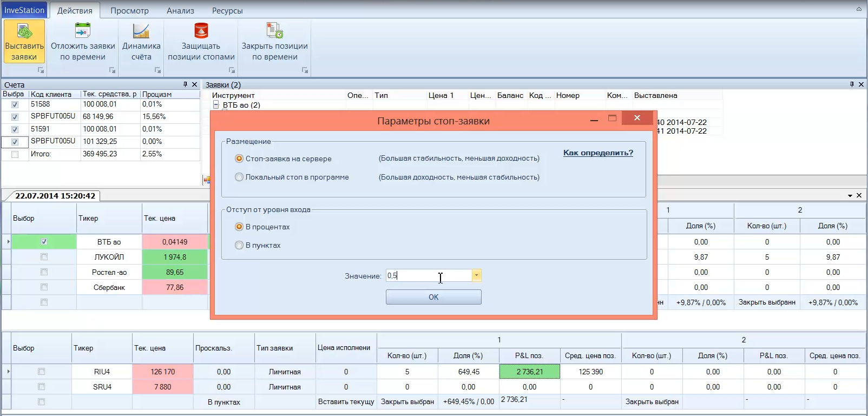The width and height of the screenshot is (868, 416).
Task: Uncheck the ВТБ ао ticker checkbox
Action: click(x=44, y=242)
